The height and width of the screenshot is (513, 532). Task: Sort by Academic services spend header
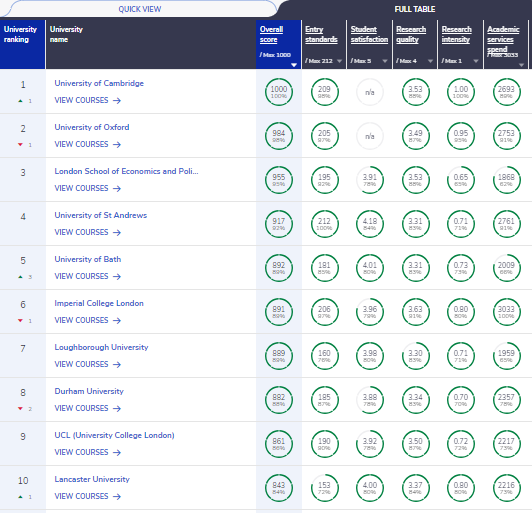[503, 39]
